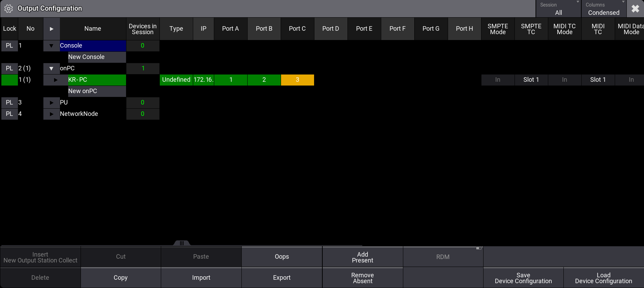The image size is (644, 288).
Task: Toggle the PL lock on NetworkNode row
Action: click(x=9, y=114)
